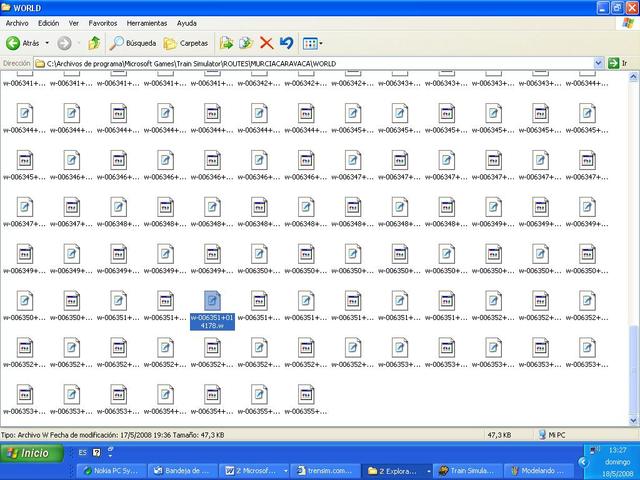Open the Archivo menu
Screen dimensions: 640x480
(18, 22)
